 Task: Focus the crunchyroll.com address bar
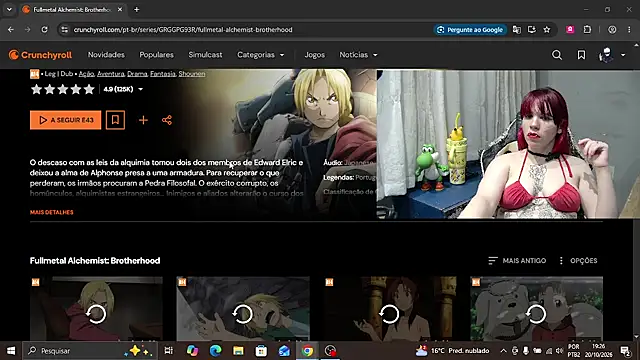tap(183, 30)
